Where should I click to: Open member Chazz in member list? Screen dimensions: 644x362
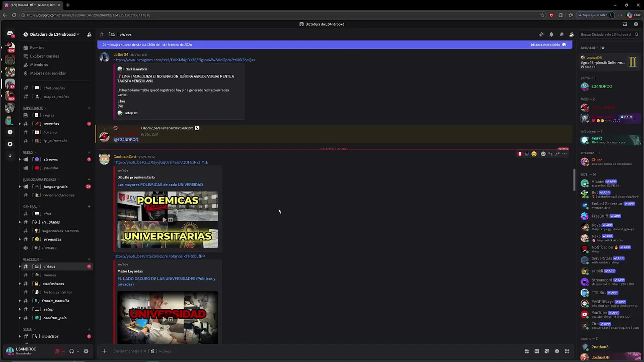610,161
